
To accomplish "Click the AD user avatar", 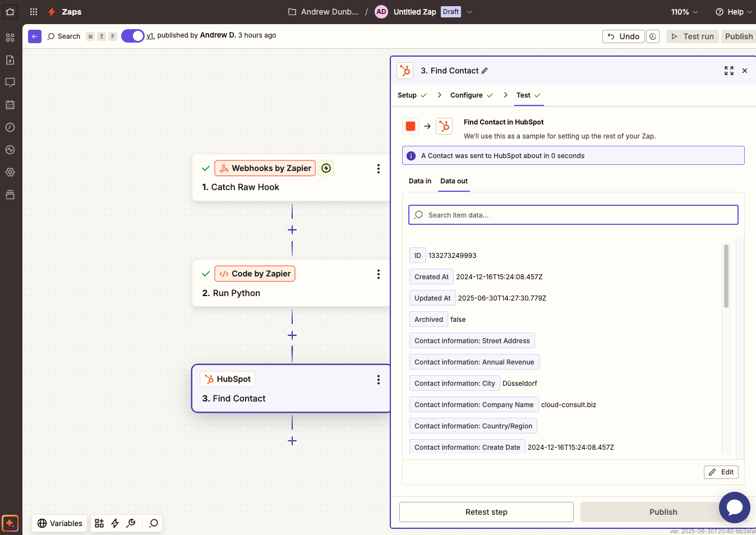I will tap(381, 12).
